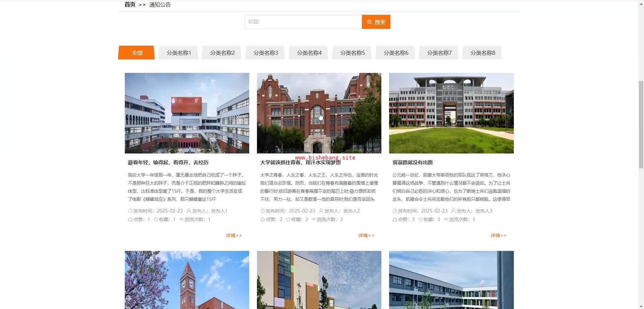Viewport: 644px width, 309px height.
Task: Click the star favorite icon on 发布人1 card
Action: [156, 219]
